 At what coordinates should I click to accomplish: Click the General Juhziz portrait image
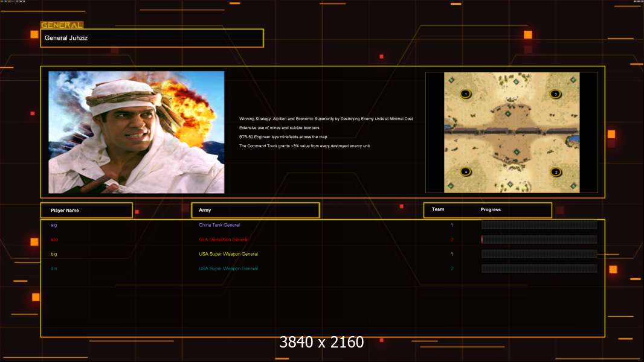(x=136, y=132)
